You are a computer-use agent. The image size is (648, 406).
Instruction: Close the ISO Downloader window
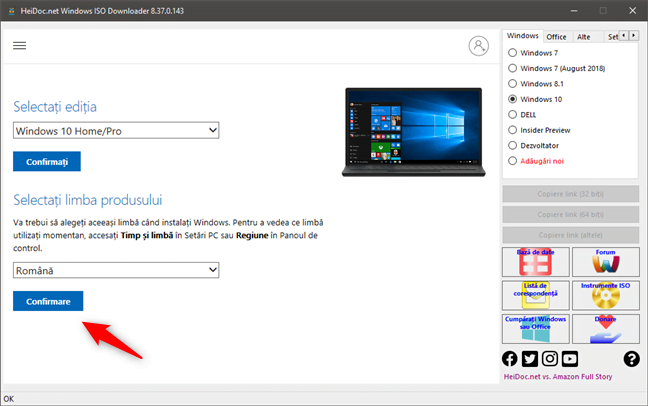coord(633,11)
